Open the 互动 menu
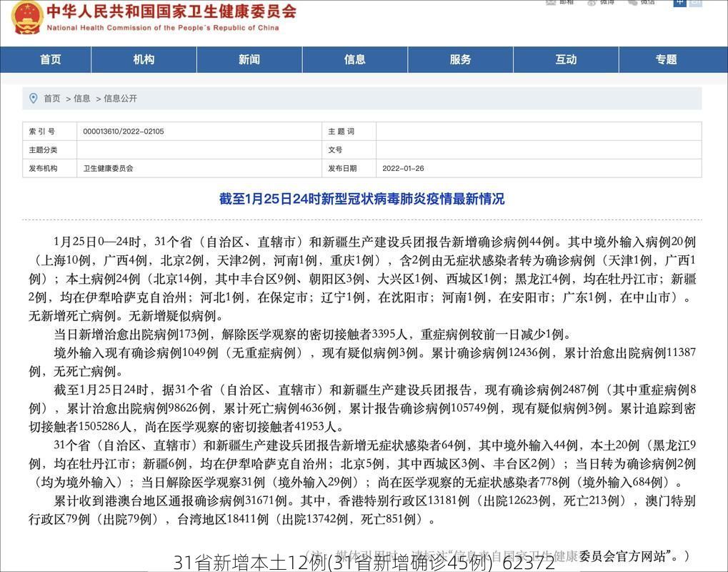 (x=566, y=59)
